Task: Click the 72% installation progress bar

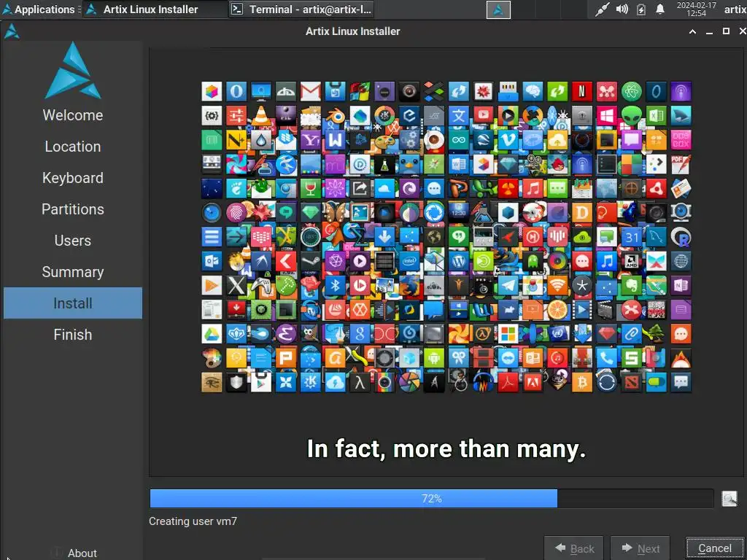Action: tap(432, 499)
